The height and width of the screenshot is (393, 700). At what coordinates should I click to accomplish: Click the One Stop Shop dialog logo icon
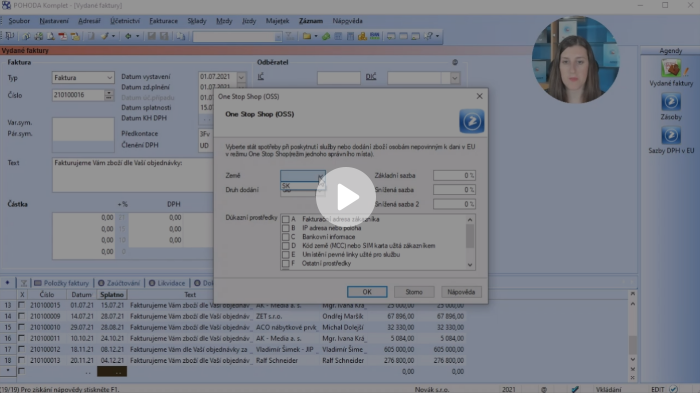tap(471, 121)
